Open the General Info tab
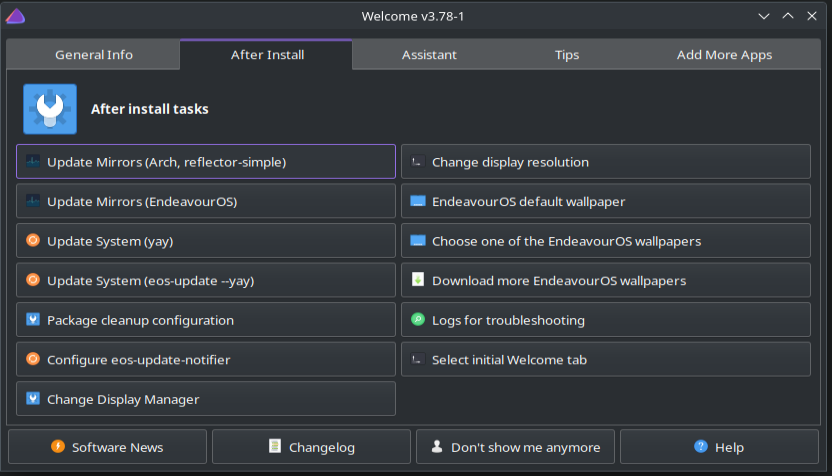 (x=93, y=55)
